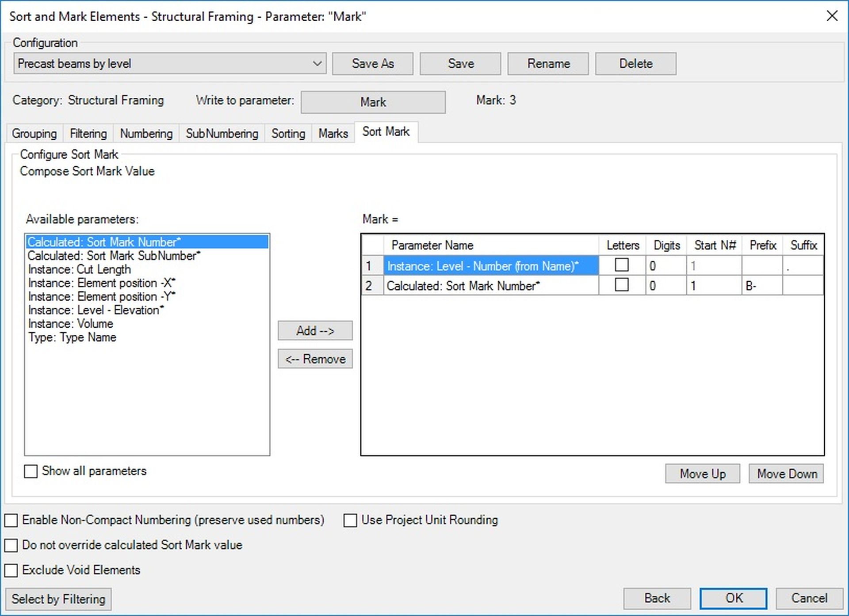Select "Type: Type Name" parameter
Screen dimensions: 849x616
click(72, 337)
